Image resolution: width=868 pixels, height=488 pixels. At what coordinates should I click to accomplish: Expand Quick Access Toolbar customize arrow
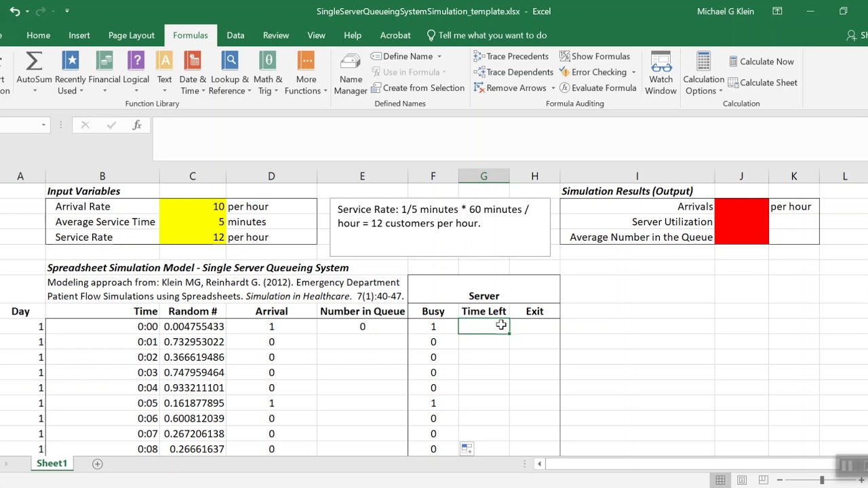(66, 12)
